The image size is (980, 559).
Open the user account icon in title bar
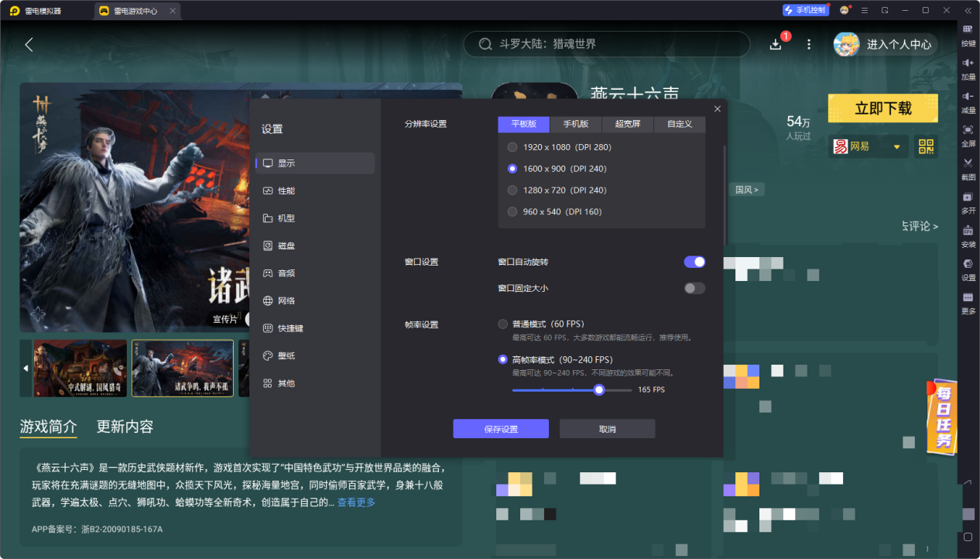(x=844, y=10)
